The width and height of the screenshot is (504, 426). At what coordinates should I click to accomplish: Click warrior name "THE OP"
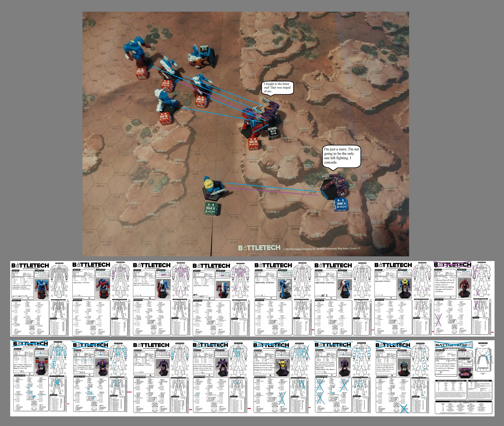[405, 272]
